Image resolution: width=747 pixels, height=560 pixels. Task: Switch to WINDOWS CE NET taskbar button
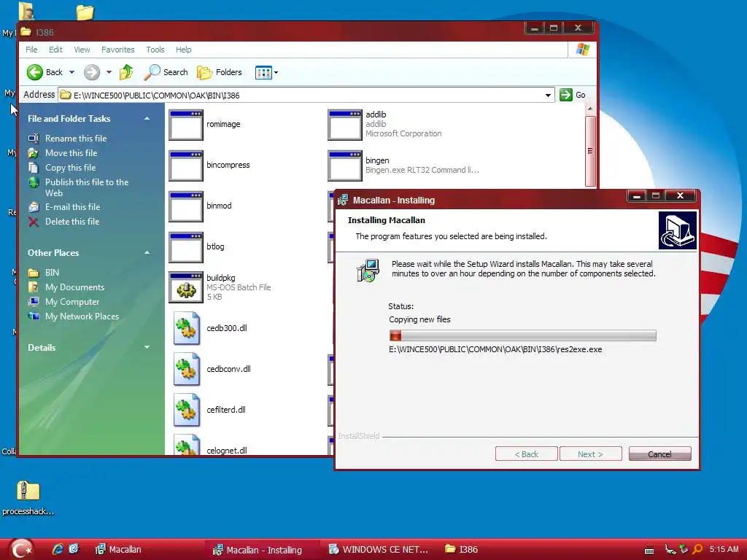(x=379, y=550)
